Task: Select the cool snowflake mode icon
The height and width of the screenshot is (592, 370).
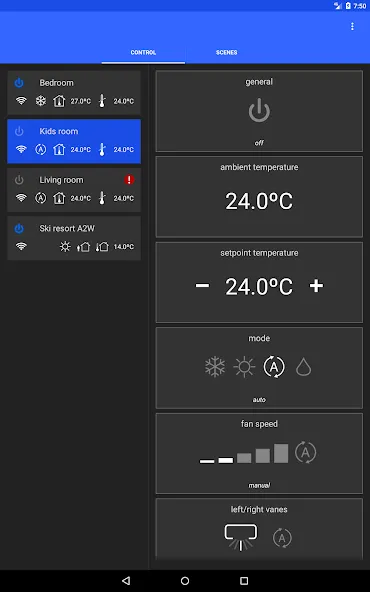Action: (x=215, y=367)
